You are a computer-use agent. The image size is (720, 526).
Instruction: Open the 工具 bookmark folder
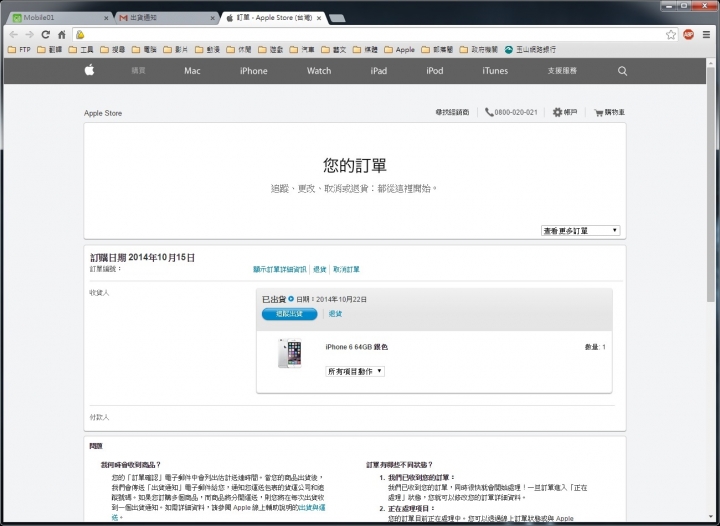81,50
